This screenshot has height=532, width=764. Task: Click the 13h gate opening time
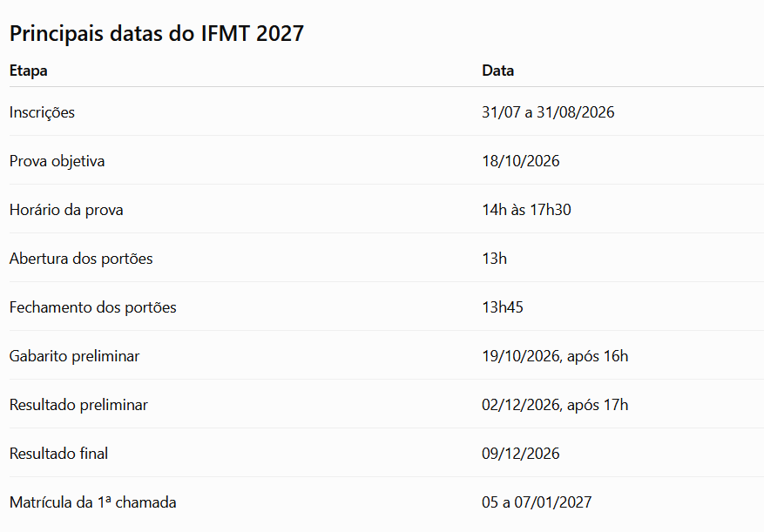[x=494, y=259]
